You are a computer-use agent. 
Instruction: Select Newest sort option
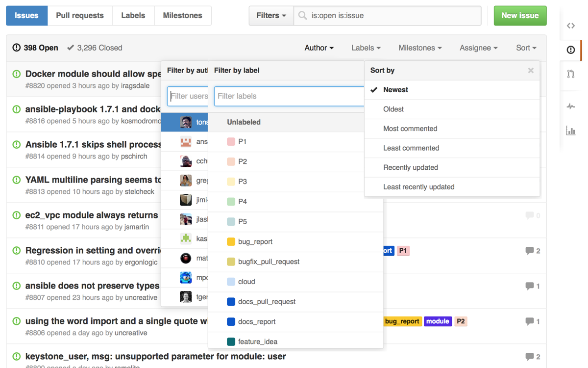(x=395, y=90)
